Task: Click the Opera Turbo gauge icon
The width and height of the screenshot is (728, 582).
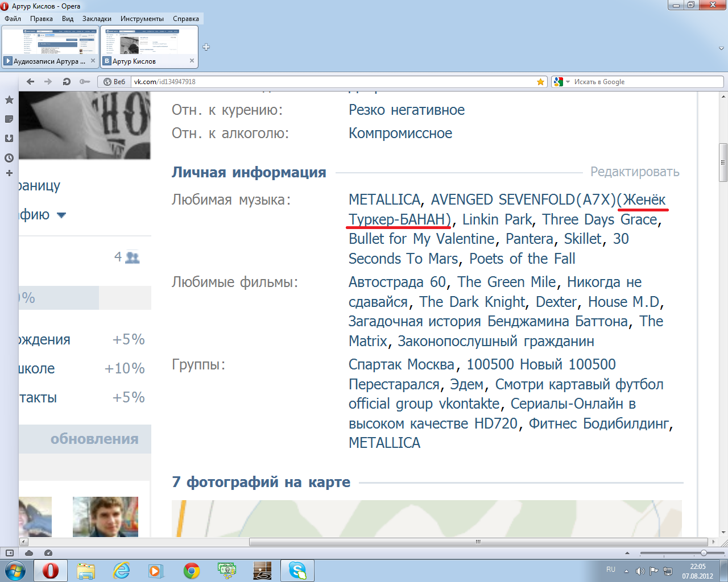Action: [x=48, y=553]
